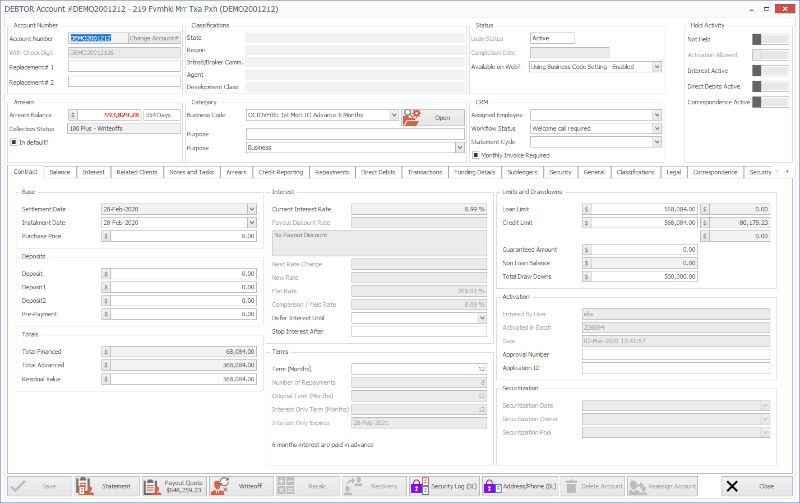Screen dimensions: 800x503
Task: Open the Statement Cycle dropdown
Action: (x=657, y=142)
